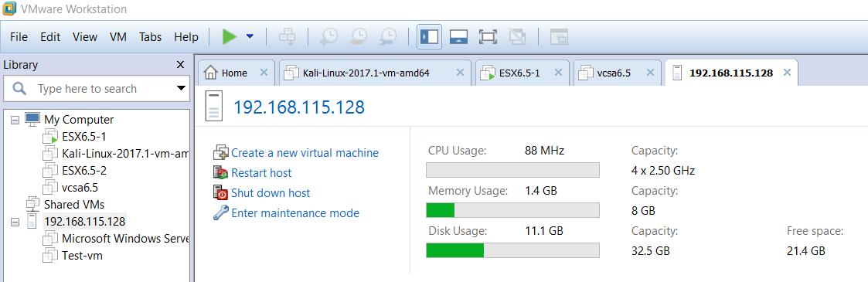This screenshot has height=282, width=868.
Task: Toggle the library sidebar view icon
Action: (429, 36)
